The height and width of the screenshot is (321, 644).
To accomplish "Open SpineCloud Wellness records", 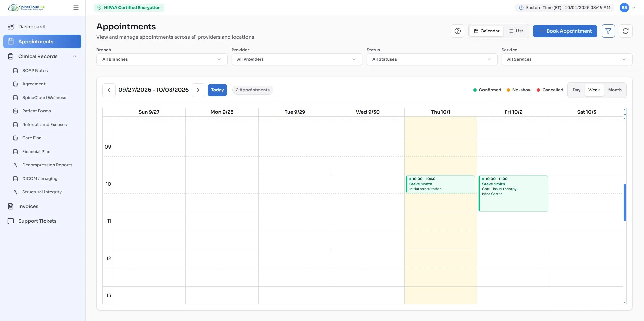I will click(45, 98).
